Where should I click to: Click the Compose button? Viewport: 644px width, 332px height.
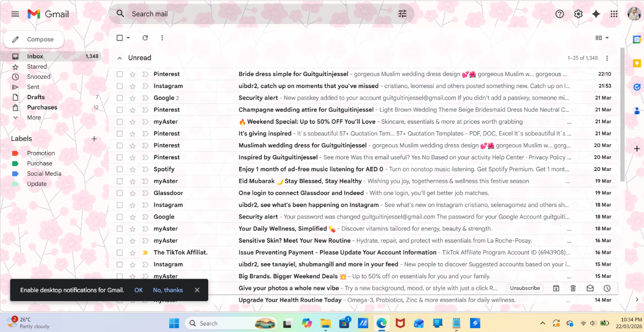click(x=33, y=40)
